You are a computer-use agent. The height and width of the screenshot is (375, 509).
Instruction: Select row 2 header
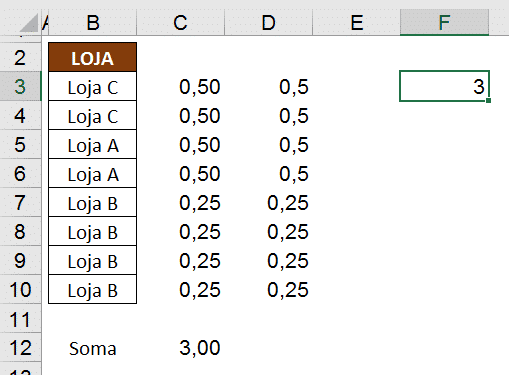[20, 57]
